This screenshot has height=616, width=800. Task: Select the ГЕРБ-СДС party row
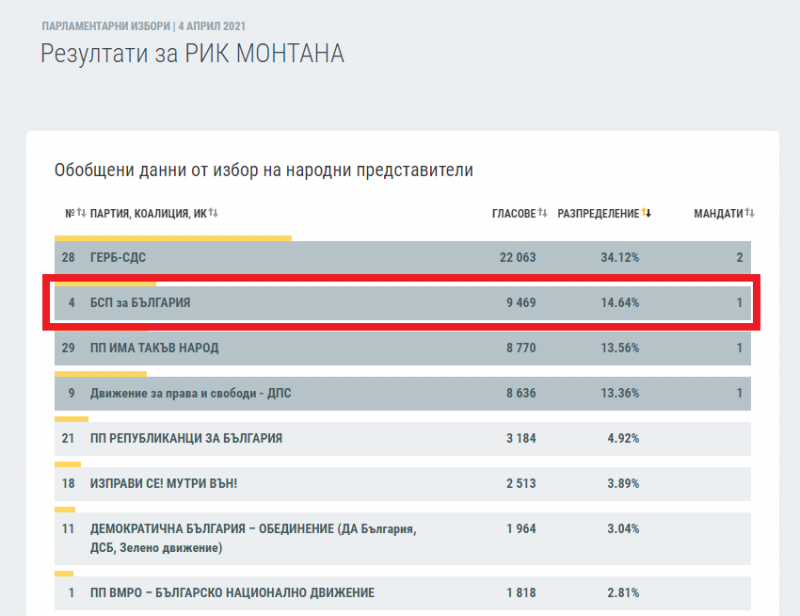pos(119,257)
